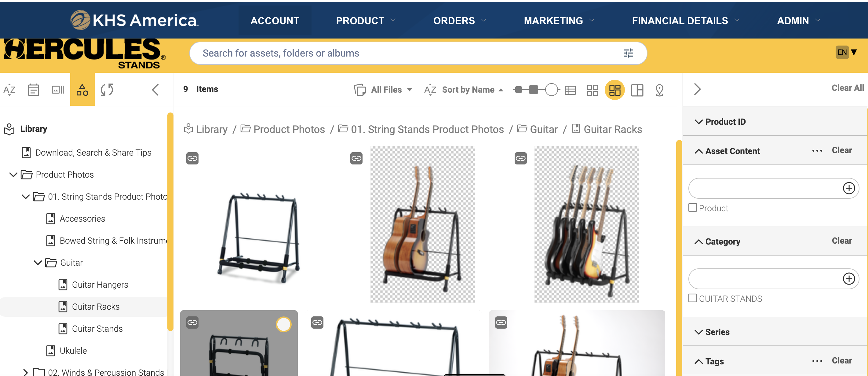Switch to list view layout icon
868x376 pixels.
tap(570, 90)
